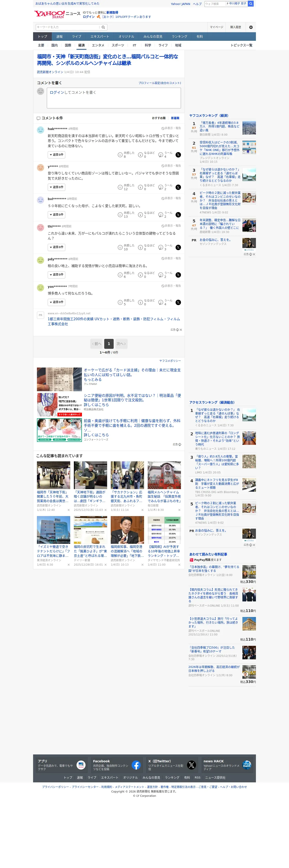Viewport: 289px width, 868px height.
Task: Click うーん icon on bvl******** comment
Action: click(160, 215)
